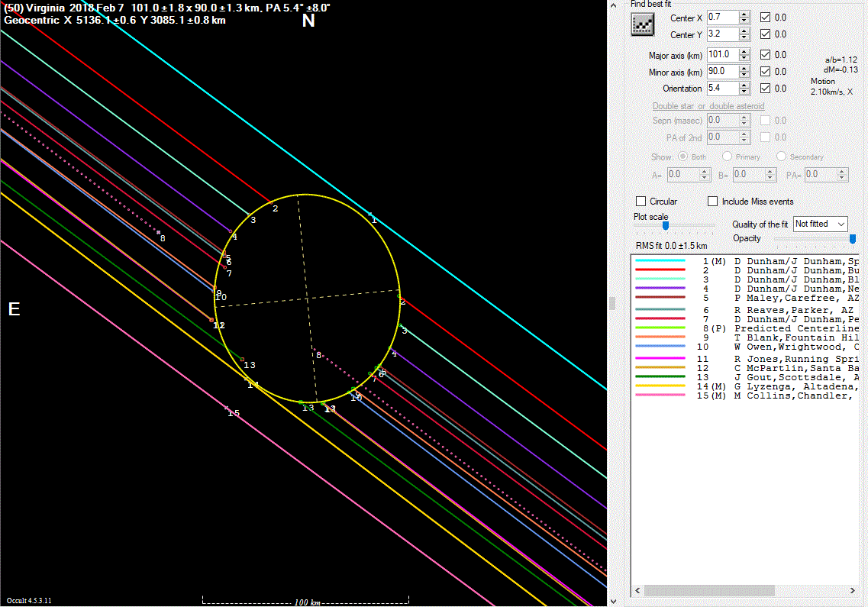Toggle the Center Y fit checkbox
The image size is (868, 607).
point(765,34)
